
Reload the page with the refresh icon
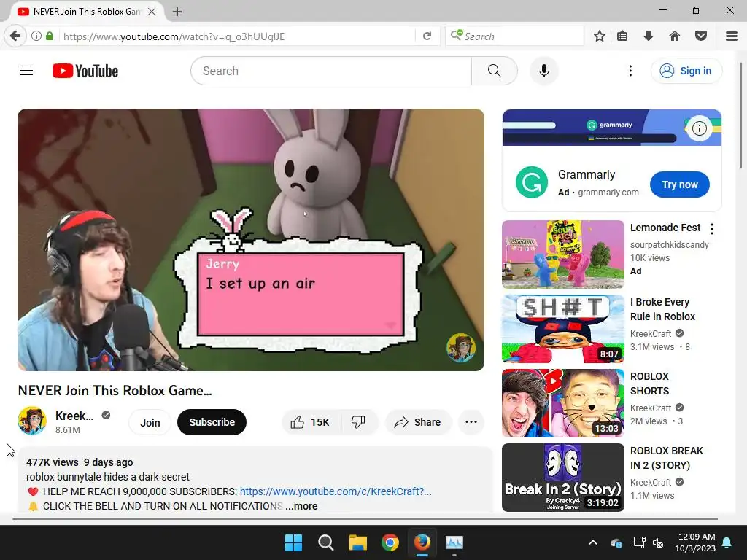click(x=427, y=36)
